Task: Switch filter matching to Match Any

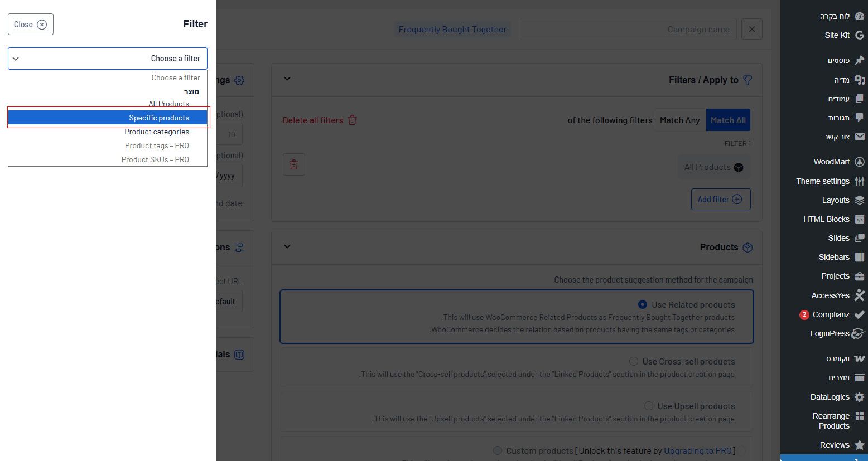Action: coord(679,120)
